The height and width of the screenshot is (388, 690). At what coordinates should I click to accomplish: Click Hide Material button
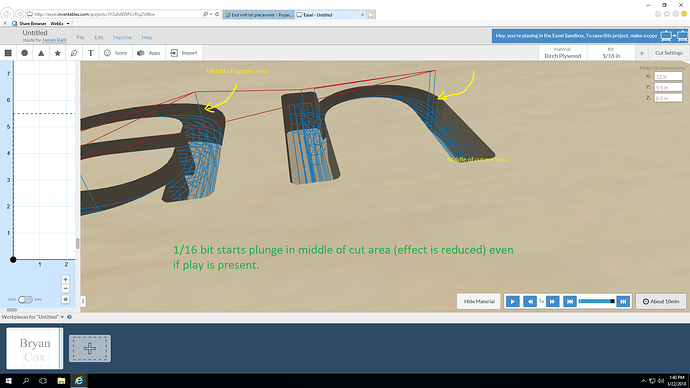[479, 301]
